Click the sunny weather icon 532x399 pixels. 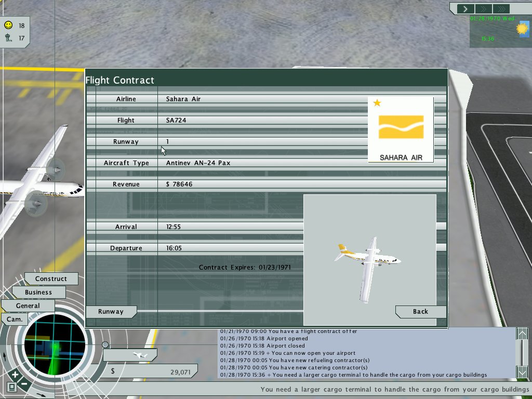pos(521,29)
